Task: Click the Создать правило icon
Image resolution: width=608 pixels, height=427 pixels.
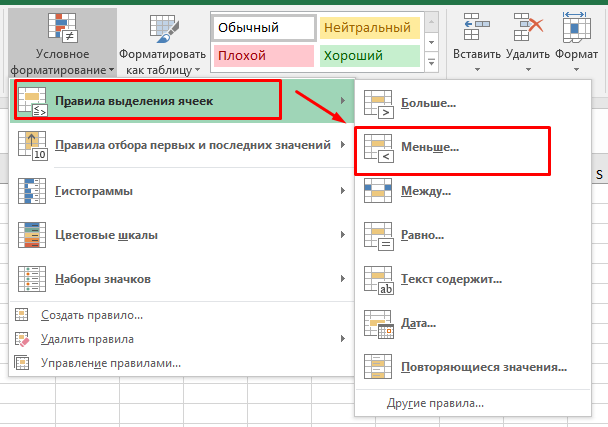Action: click(21, 315)
